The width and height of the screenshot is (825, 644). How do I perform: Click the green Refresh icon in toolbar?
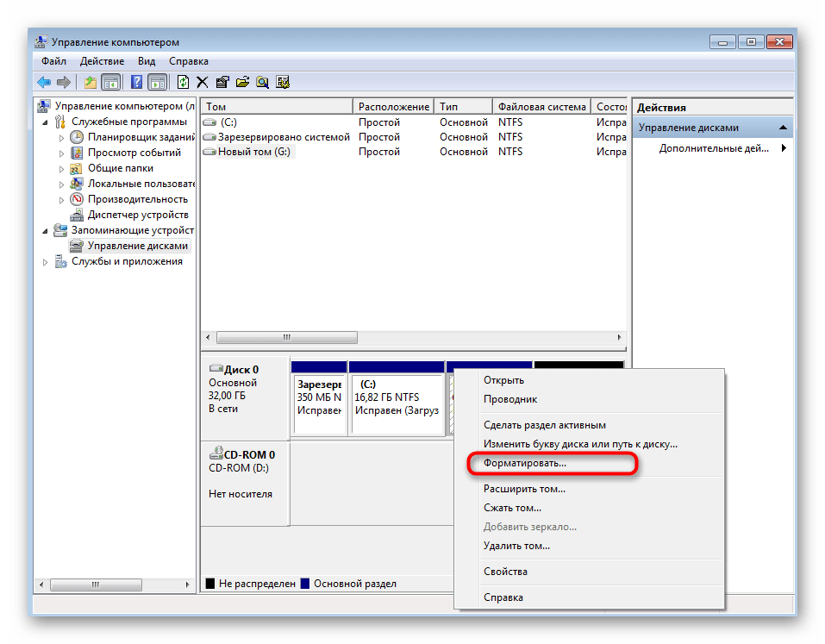click(x=183, y=82)
